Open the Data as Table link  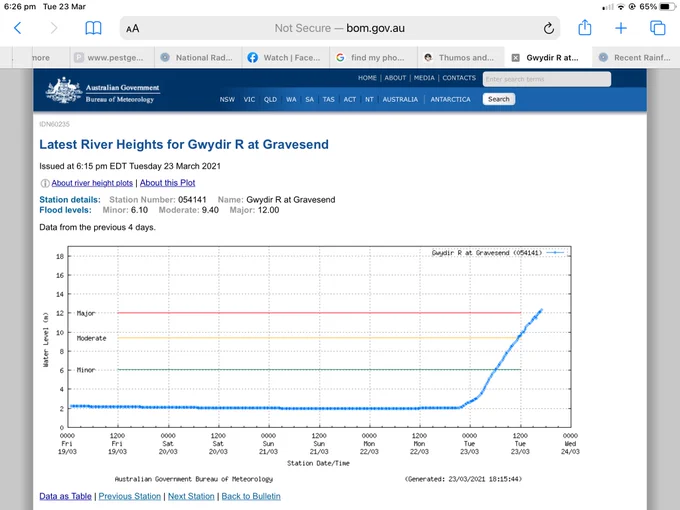click(65, 496)
